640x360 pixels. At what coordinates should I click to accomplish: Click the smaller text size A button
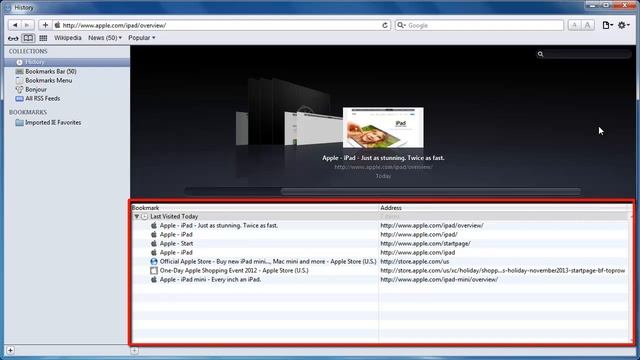[x=574, y=25]
